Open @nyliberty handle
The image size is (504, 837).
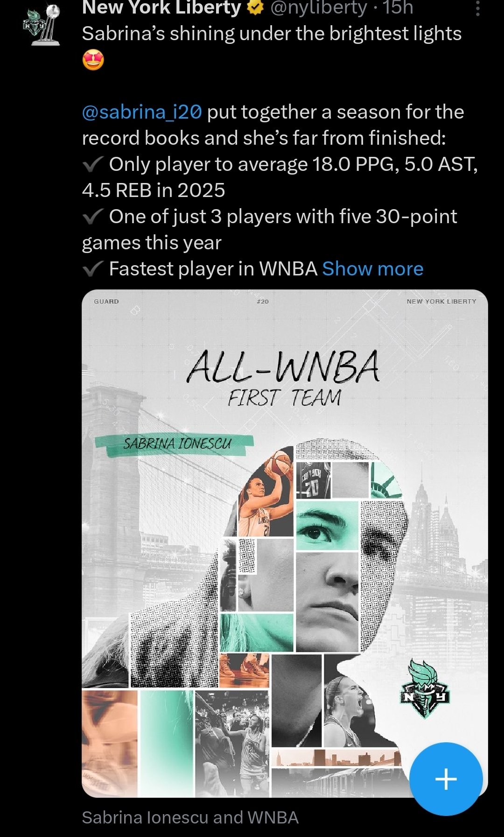point(319,7)
